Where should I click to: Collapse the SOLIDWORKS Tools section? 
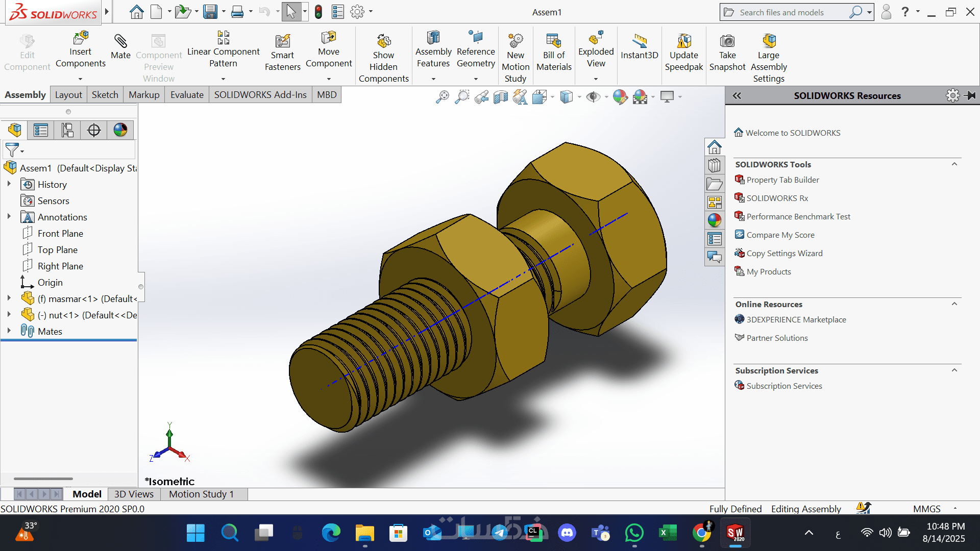[954, 164]
